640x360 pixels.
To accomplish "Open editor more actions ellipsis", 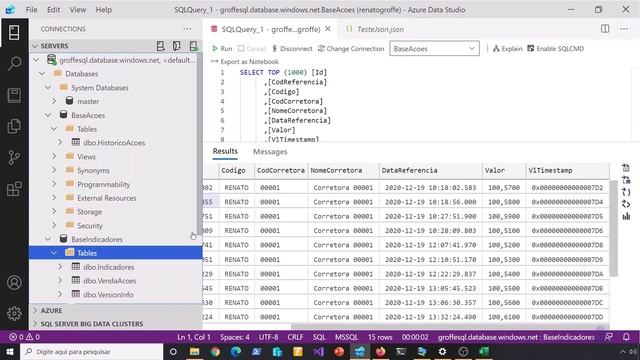I will tap(624, 29).
